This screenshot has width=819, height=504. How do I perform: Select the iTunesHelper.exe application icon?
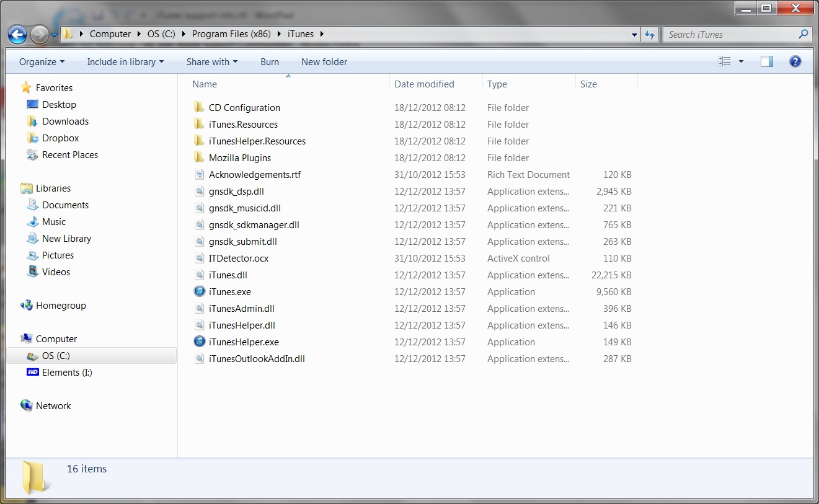(199, 342)
